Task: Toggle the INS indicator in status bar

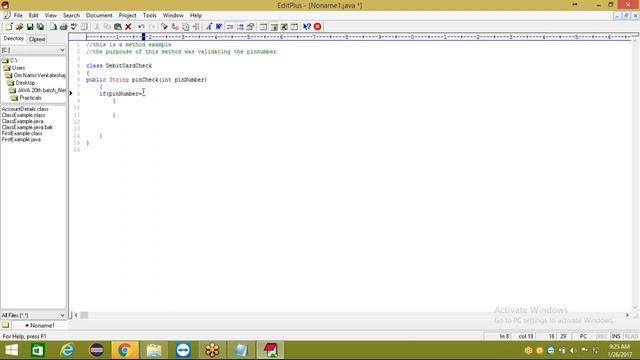Action: pos(616,336)
